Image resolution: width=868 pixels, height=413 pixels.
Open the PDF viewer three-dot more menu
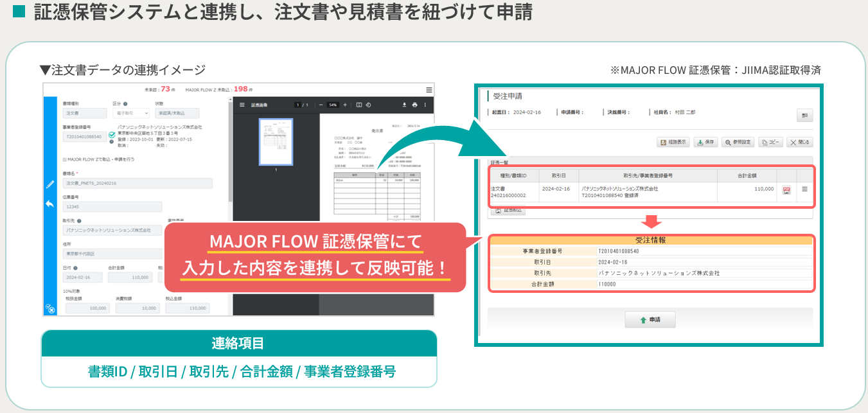point(425,105)
